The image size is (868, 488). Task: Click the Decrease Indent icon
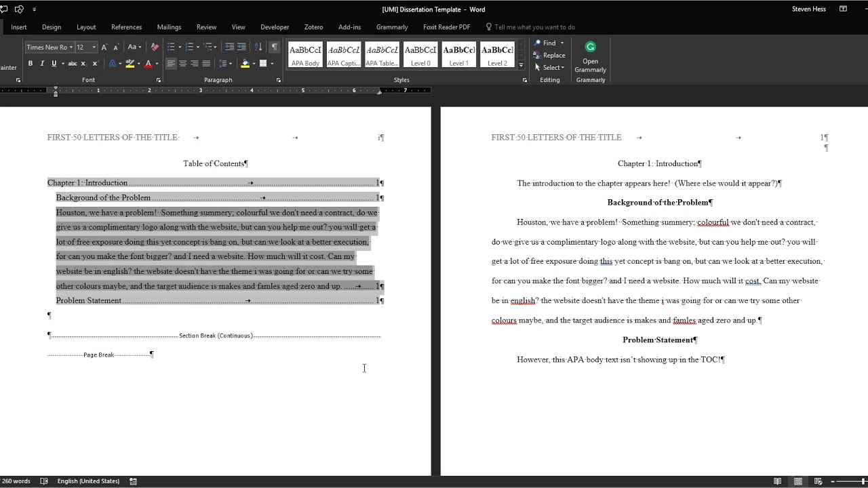point(230,47)
